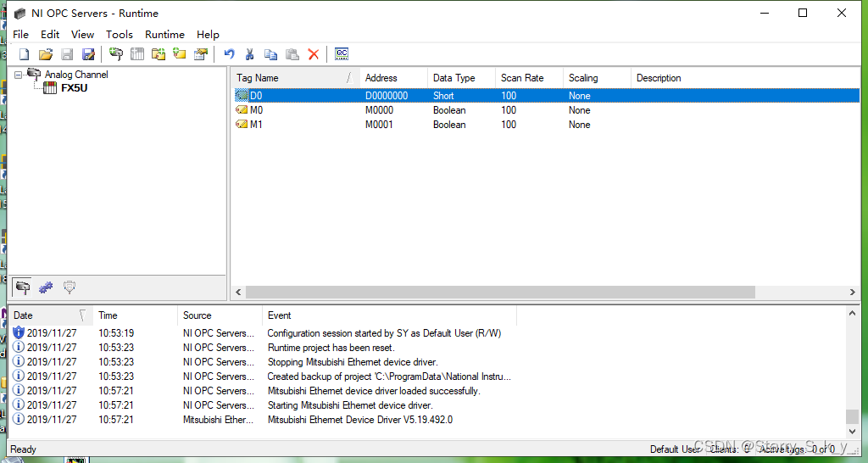Screen dimensions: 868x463
Task: Click the M0000 address cell
Action: [379, 109]
